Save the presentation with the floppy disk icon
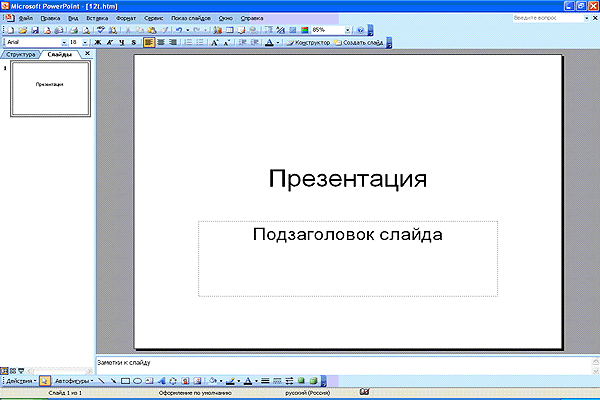Viewport: 600px width, 400px height. pyautogui.click(x=35, y=30)
